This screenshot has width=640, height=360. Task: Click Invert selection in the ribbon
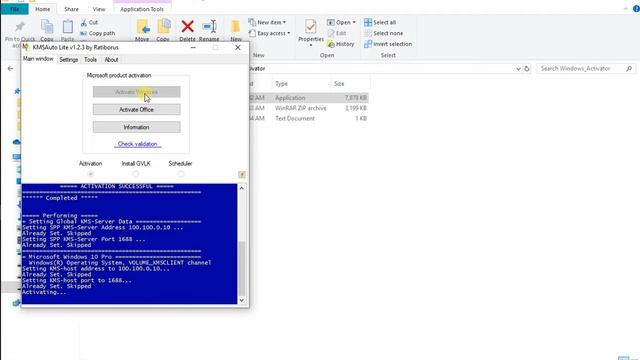click(388, 44)
